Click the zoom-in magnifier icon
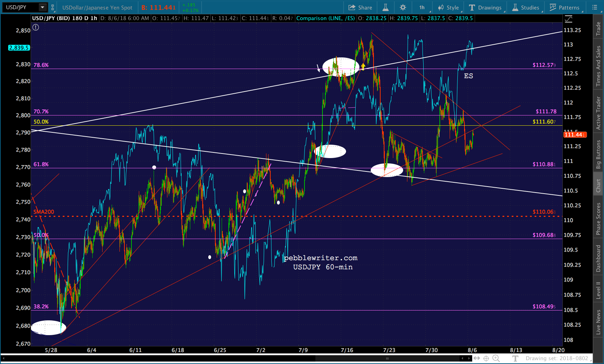 point(496,358)
